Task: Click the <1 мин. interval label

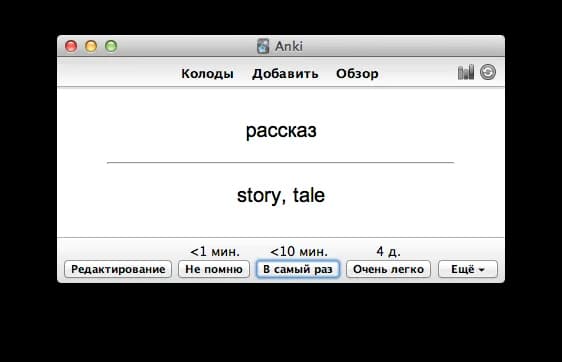Action: coord(215,252)
